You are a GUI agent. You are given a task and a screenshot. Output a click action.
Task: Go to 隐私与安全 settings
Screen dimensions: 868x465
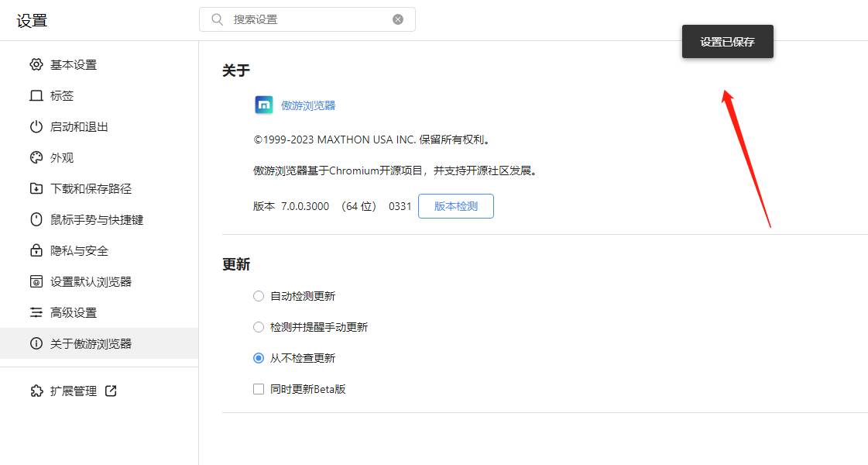coord(99,250)
